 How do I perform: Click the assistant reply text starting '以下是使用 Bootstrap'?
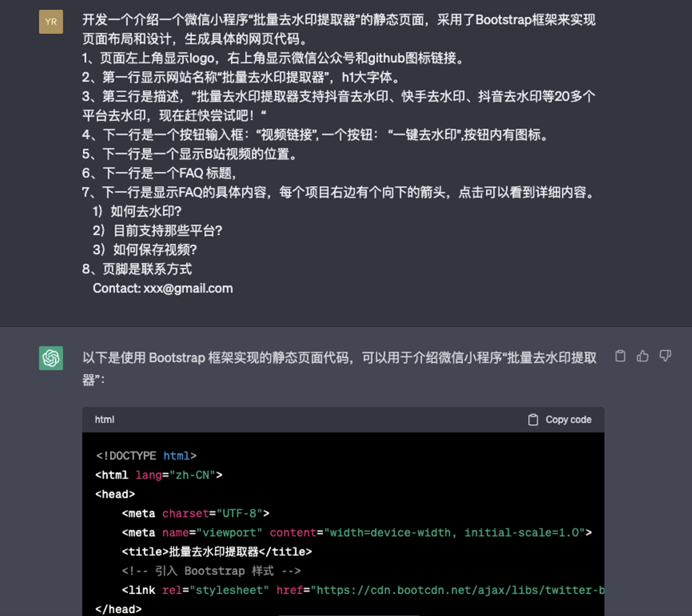[x=339, y=358]
